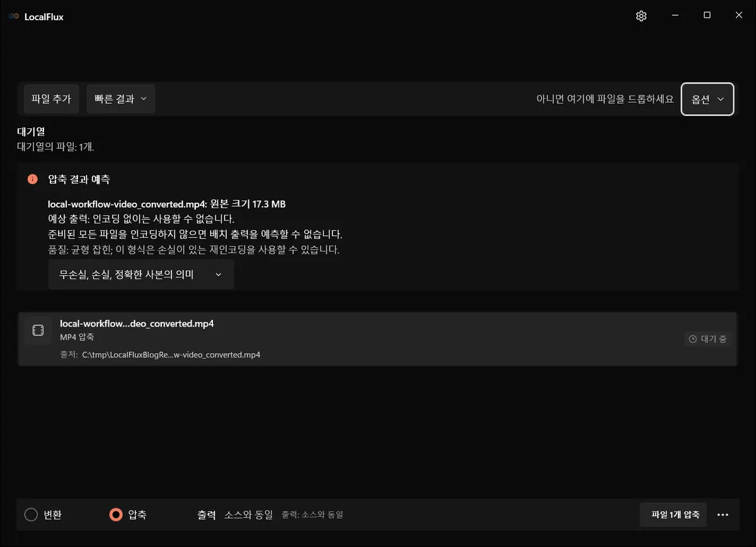Click the 출력 label in the bottom bar
Viewport: 756px width, 547px height.
tap(207, 515)
